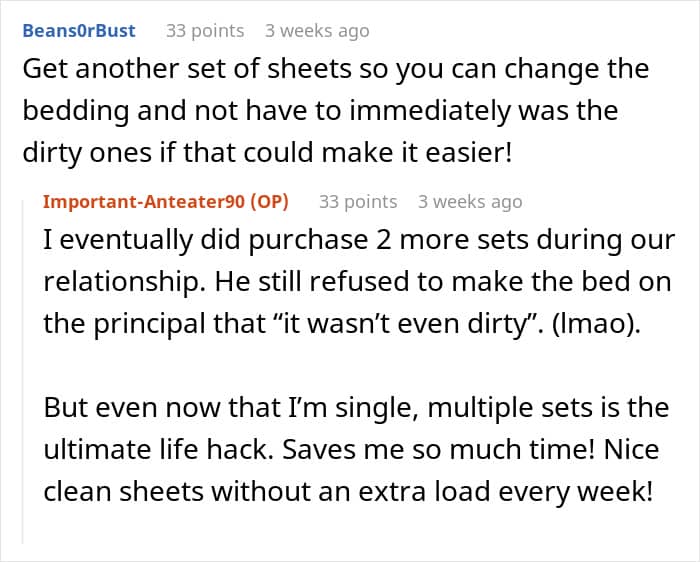Screen dimensions: 700x562
Task: Open the "3 weeks ago" timestamp on BeansOrBust's comment
Action: pos(317,31)
